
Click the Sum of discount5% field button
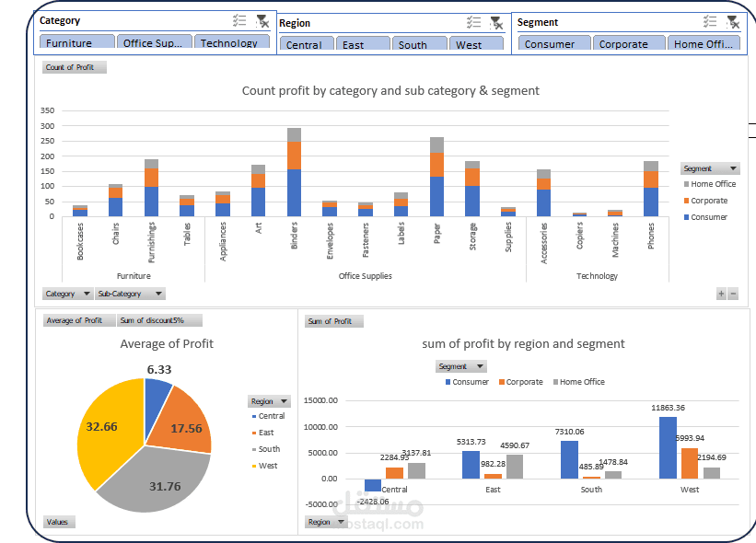[159, 320]
